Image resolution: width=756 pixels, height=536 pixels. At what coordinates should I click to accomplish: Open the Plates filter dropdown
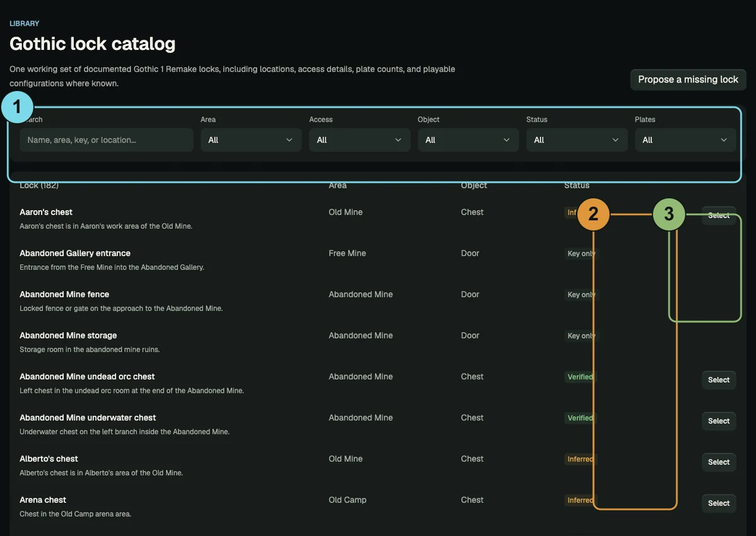click(685, 140)
